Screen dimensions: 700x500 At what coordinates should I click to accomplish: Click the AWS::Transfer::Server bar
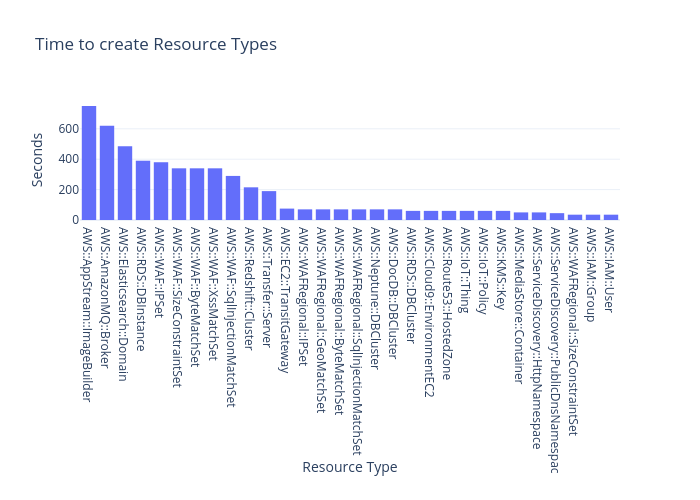(269, 205)
